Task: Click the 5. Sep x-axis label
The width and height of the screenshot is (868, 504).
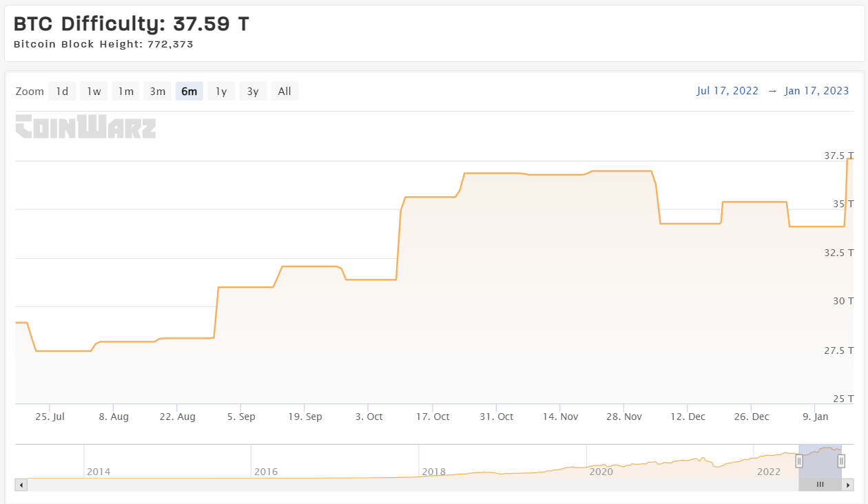Action: coord(240,417)
